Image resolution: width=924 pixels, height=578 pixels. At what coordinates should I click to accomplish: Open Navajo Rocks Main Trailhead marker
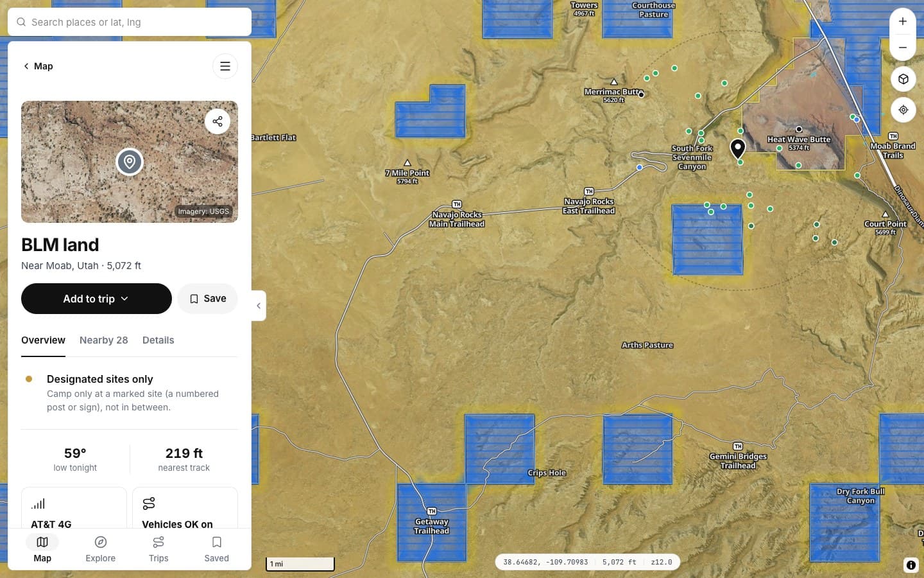click(x=457, y=204)
